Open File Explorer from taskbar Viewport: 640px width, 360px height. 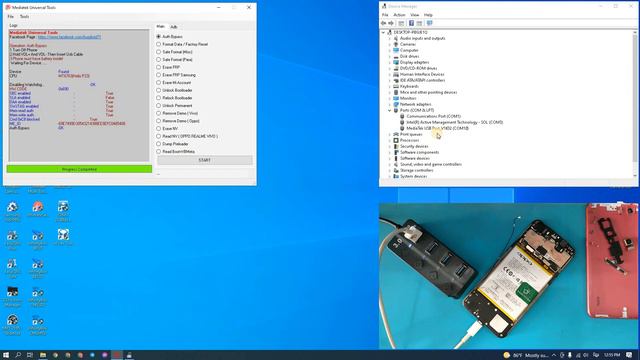(x=42, y=355)
